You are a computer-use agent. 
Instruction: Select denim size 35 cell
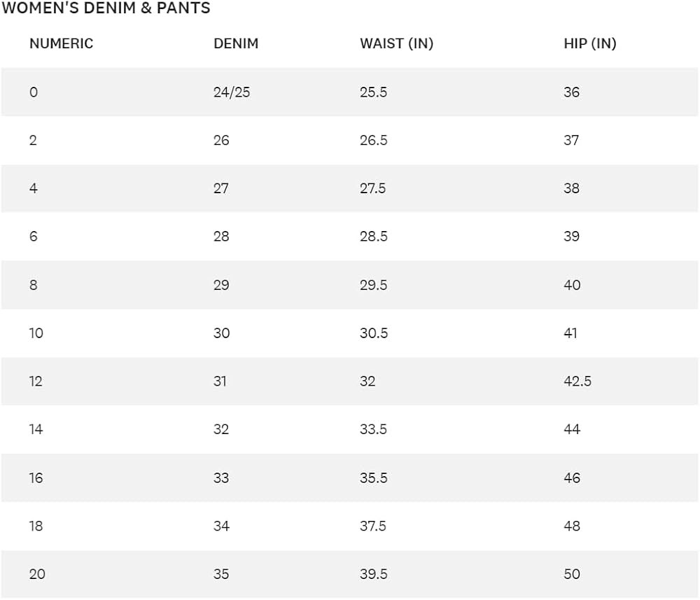(x=221, y=574)
